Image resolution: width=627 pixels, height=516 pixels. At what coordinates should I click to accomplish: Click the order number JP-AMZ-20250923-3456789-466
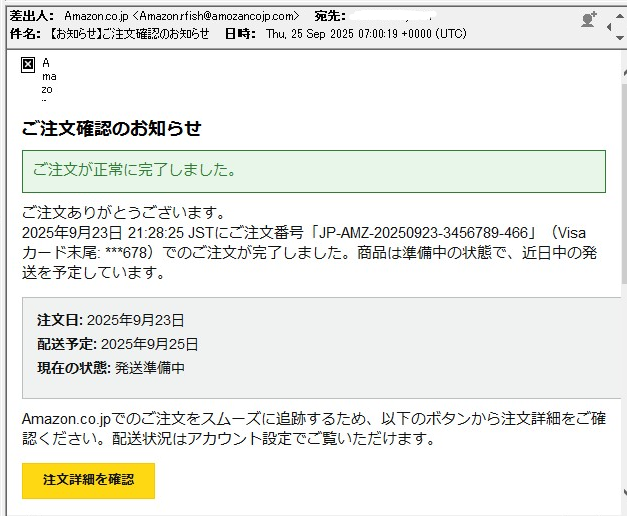tap(425, 231)
